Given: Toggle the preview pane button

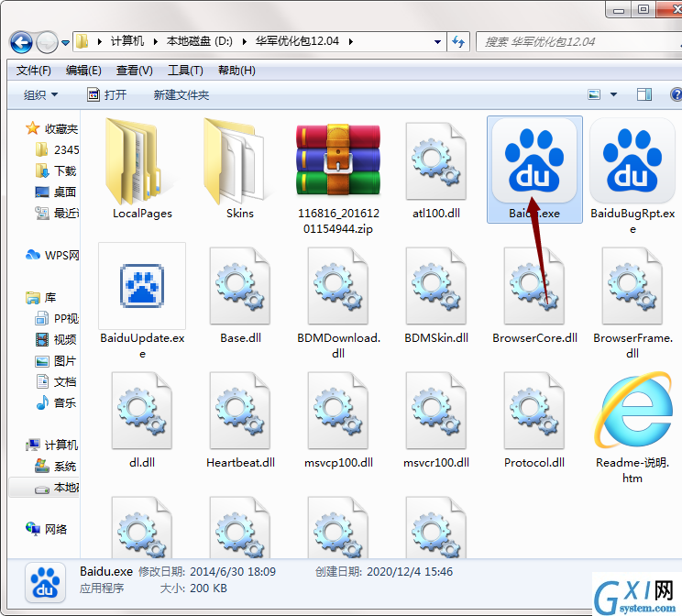Looking at the screenshot, I should [644, 94].
